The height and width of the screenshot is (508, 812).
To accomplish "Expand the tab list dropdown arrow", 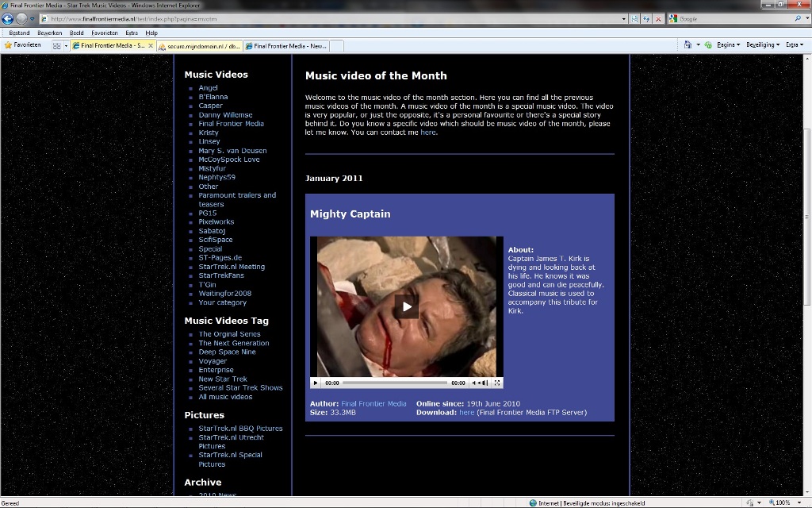I will [x=66, y=45].
